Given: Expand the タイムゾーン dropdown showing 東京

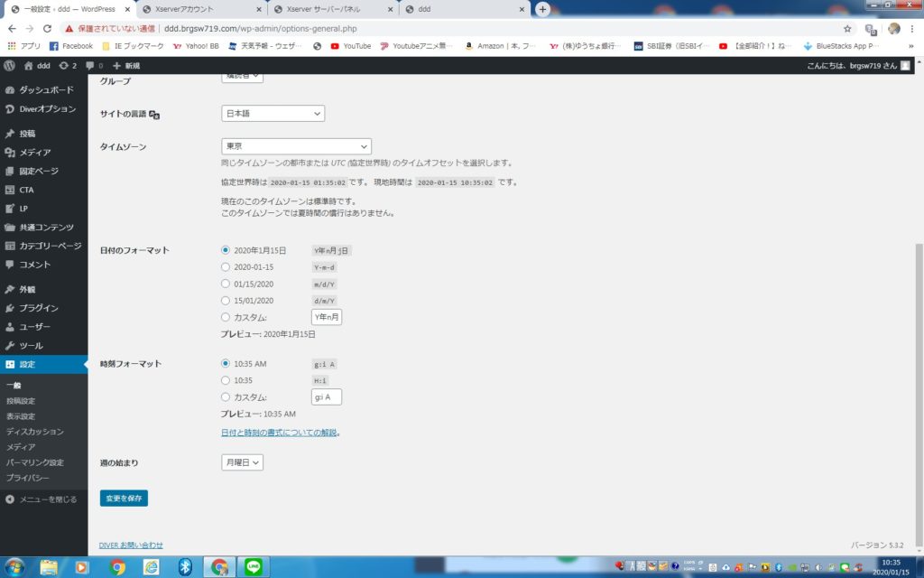Looking at the screenshot, I should [x=296, y=146].
